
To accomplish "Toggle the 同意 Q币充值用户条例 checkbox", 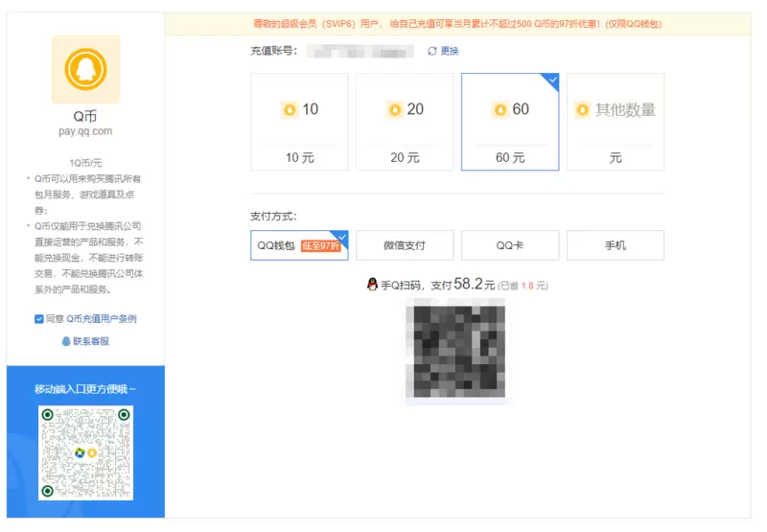I will (x=39, y=319).
